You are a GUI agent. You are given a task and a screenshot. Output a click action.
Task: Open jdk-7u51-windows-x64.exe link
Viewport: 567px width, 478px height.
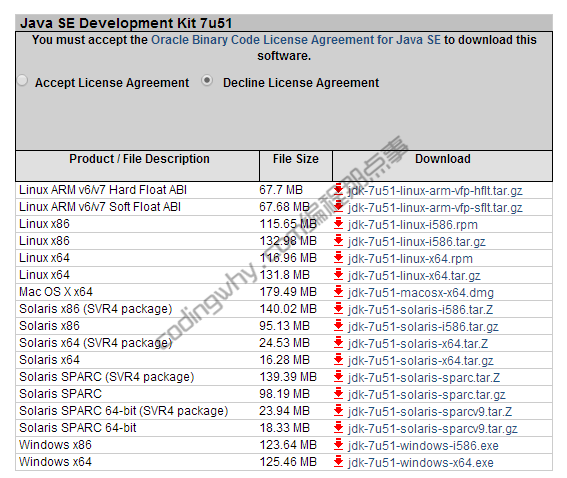(x=421, y=462)
